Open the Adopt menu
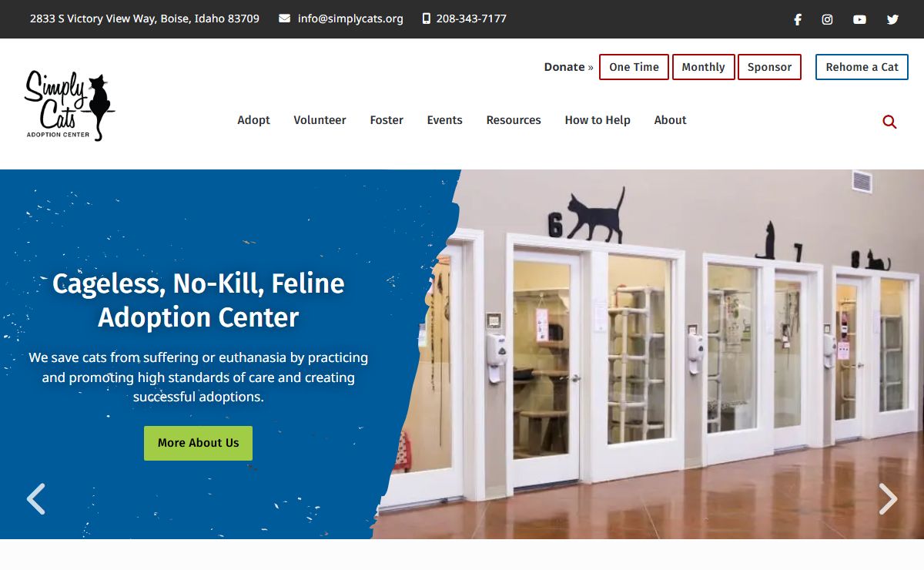Viewport: 924px width, 570px height. click(253, 120)
